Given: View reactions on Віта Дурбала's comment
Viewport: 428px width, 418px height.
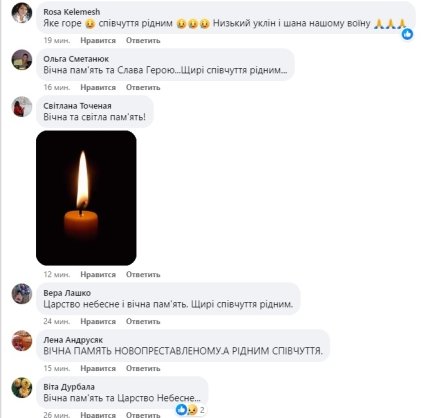Looking at the screenshot, I should (191, 410).
